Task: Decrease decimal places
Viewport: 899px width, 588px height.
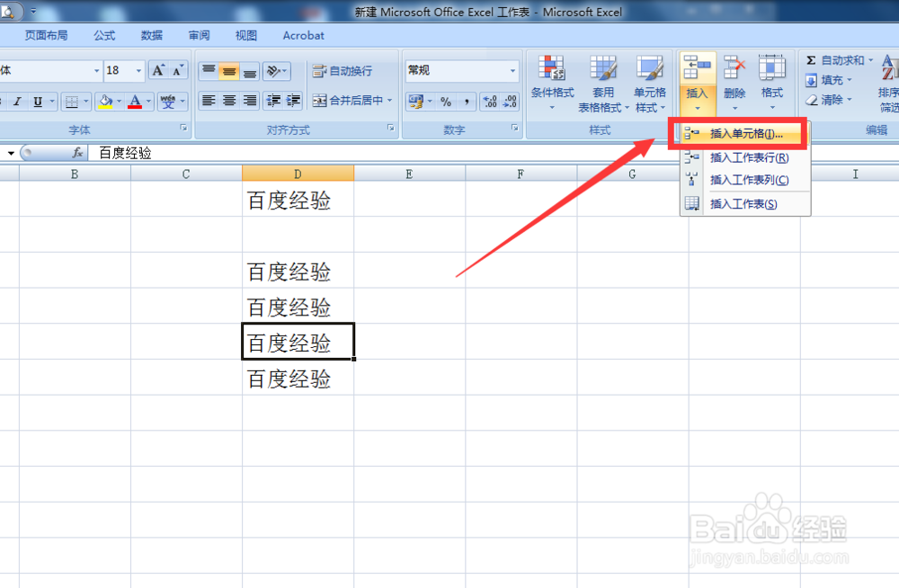Action: pyautogui.click(x=511, y=102)
